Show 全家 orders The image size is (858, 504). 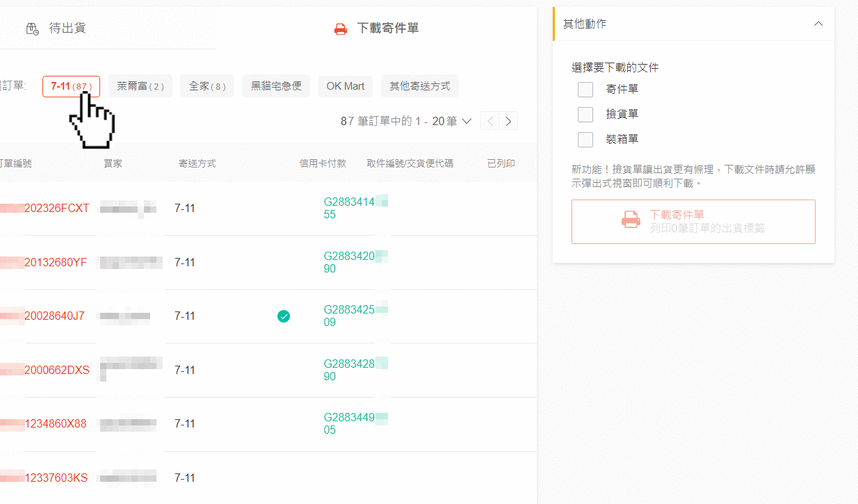[x=207, y=86]
